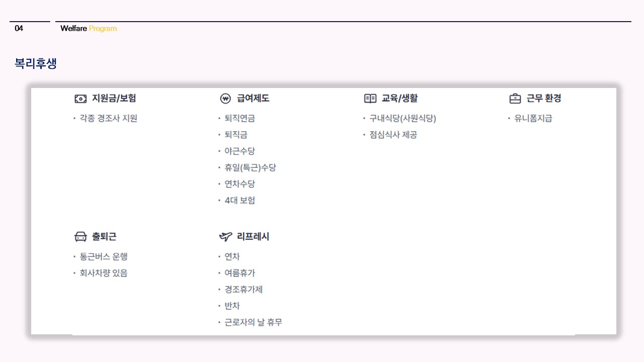Click the 구내식당(사원식당) item

click(403, 119)
